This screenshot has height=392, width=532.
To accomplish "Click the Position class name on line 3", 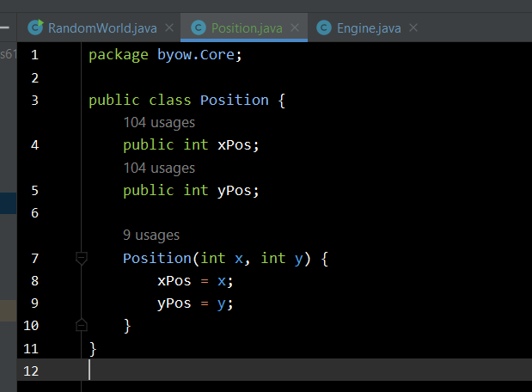I will click(x=234, y=100).
